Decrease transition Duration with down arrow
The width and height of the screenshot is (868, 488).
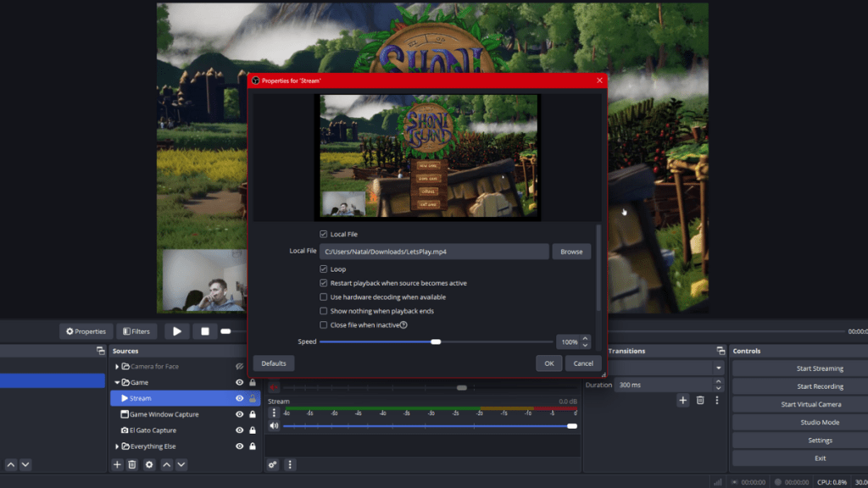[x=718, y=388]
